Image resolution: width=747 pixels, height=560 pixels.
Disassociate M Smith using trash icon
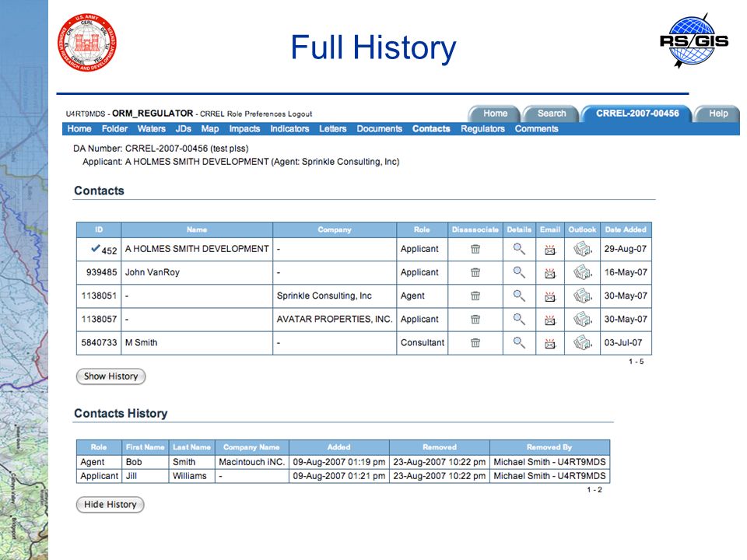(475, 342)
